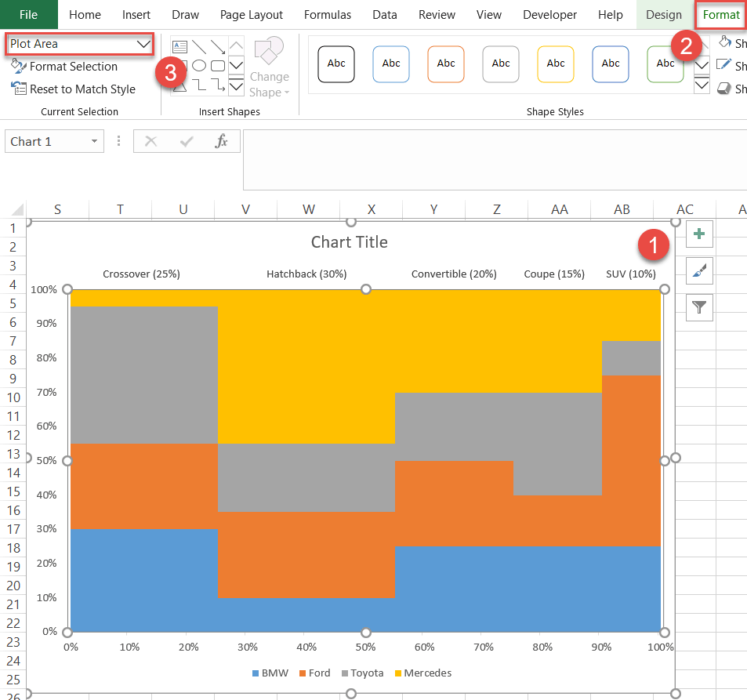Click the Chart Title text
Viewport: 747px width, 700px height.
tap(350, 242)
